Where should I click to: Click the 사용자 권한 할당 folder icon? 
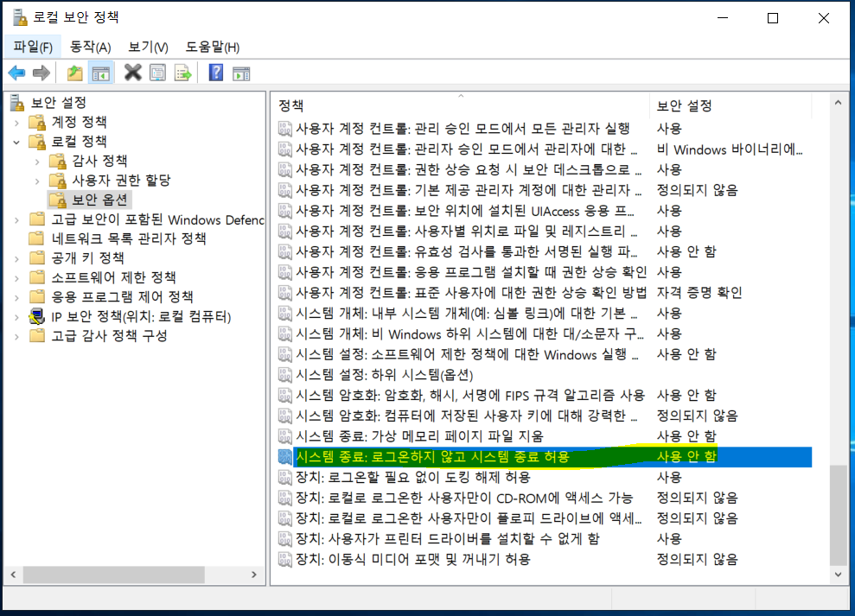[58, 181]
